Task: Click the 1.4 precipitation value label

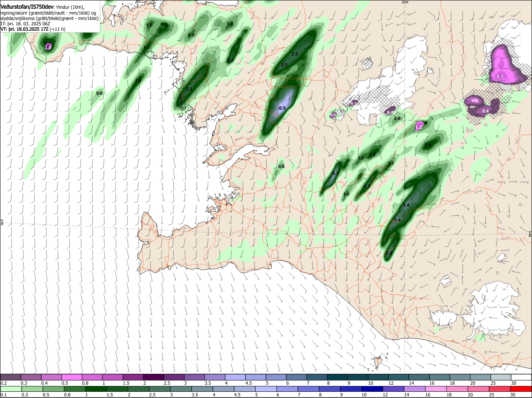Action: pos(428,145)
